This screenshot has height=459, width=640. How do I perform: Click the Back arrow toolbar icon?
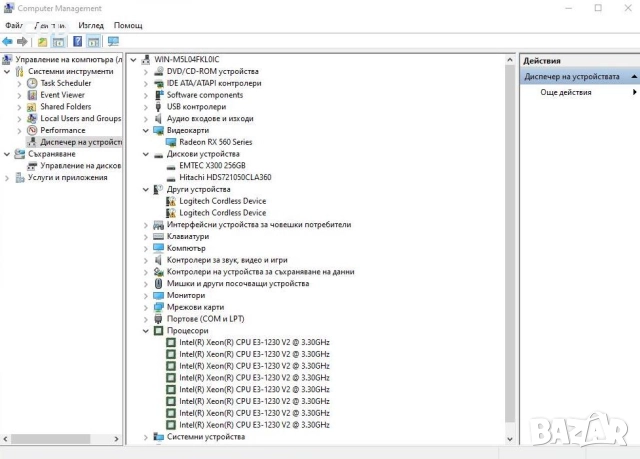click(8, 41)
